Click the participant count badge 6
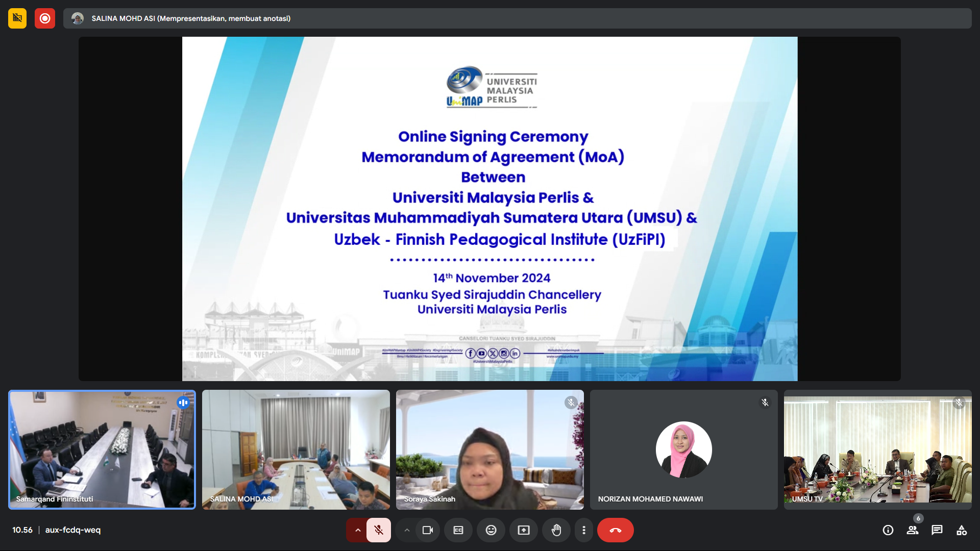 [918, 518]
